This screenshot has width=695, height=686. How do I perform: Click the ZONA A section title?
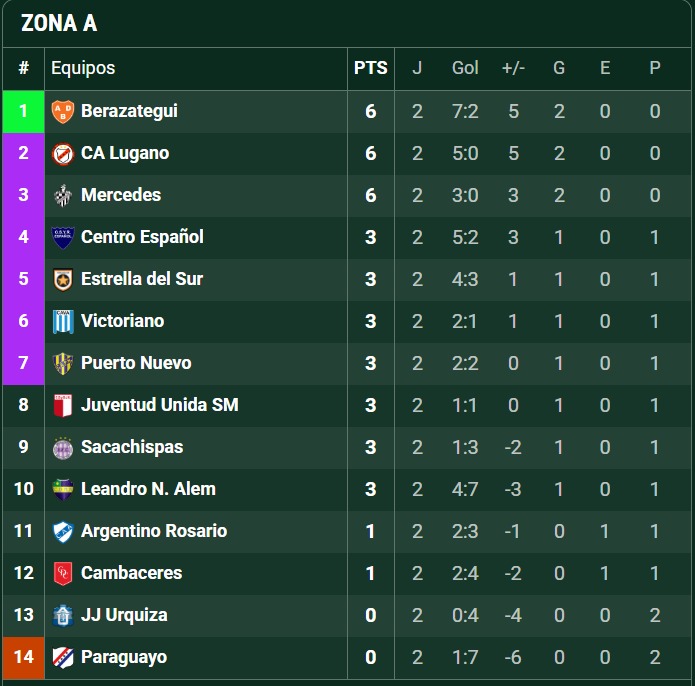click(x=59, y=24)
